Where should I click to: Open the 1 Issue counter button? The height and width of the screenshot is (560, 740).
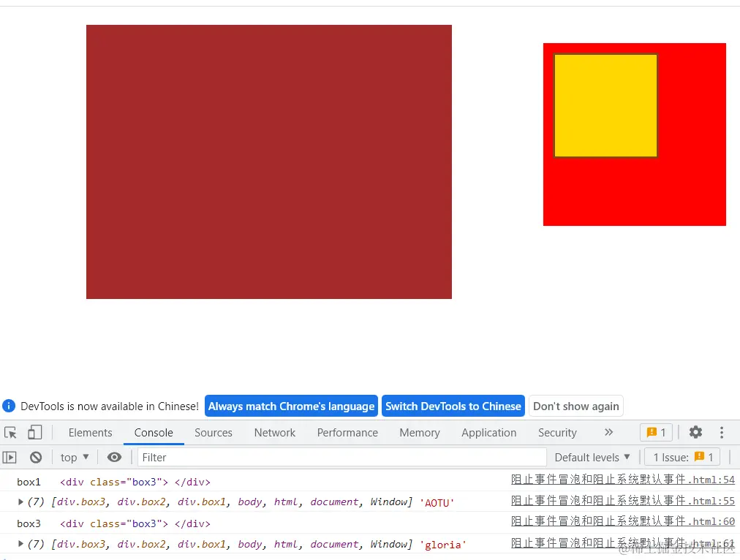pos(682,457)
